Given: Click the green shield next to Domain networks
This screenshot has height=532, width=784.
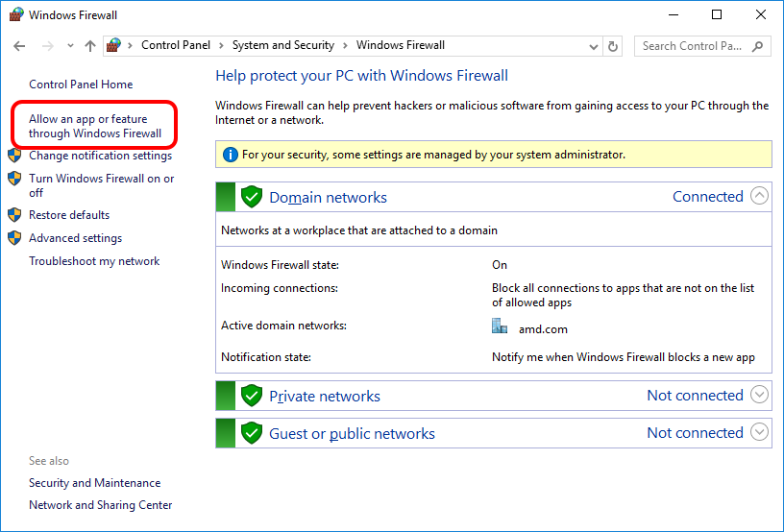Looking at the screenshot, I should 252,197.
